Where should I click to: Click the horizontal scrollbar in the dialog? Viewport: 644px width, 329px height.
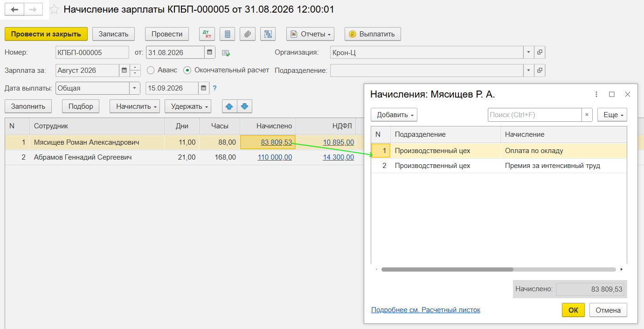point(447,269)
